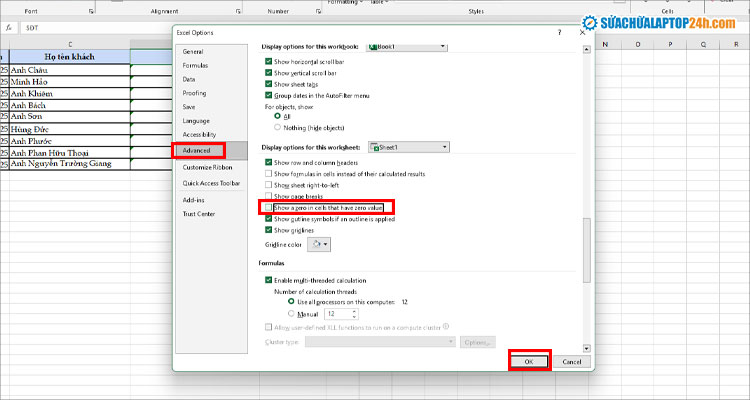
Task: Click the Help question mark in Excel Options
Action: pos(558,33)
